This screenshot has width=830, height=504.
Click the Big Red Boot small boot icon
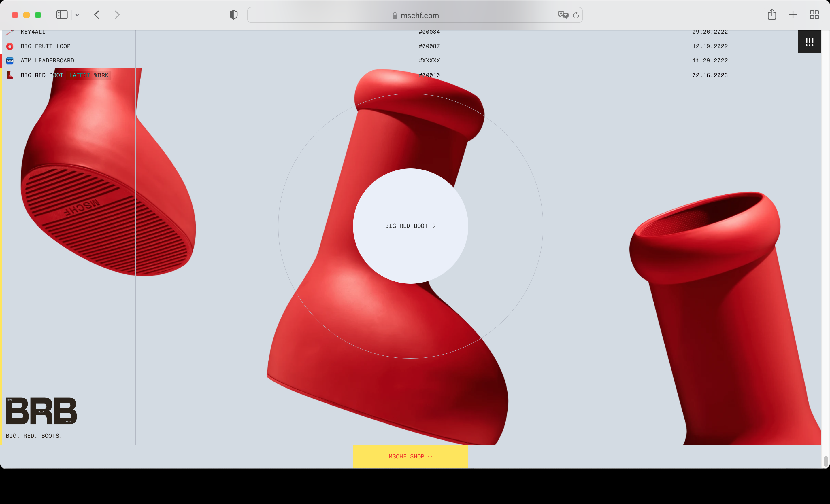(x=10, y=75)
